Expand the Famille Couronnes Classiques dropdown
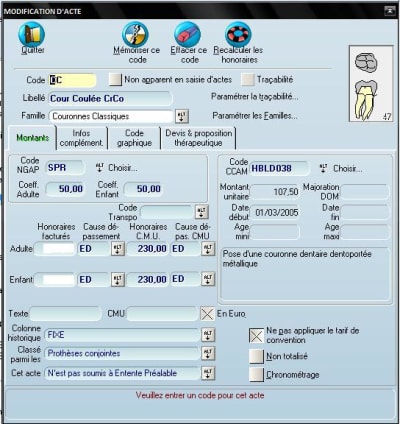Viewport: 400px width, 424px height. [182, 116]
